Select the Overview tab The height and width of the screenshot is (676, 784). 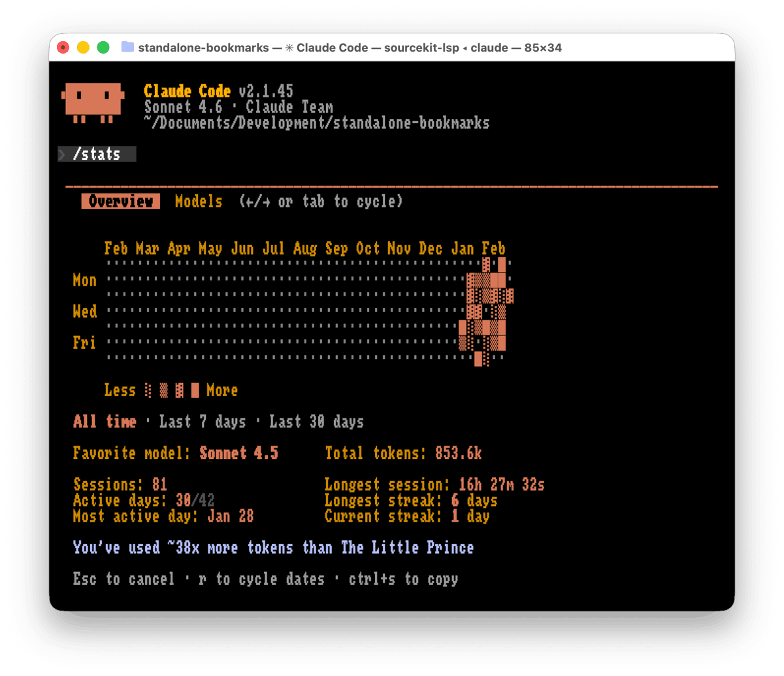[x=121, y=201]
